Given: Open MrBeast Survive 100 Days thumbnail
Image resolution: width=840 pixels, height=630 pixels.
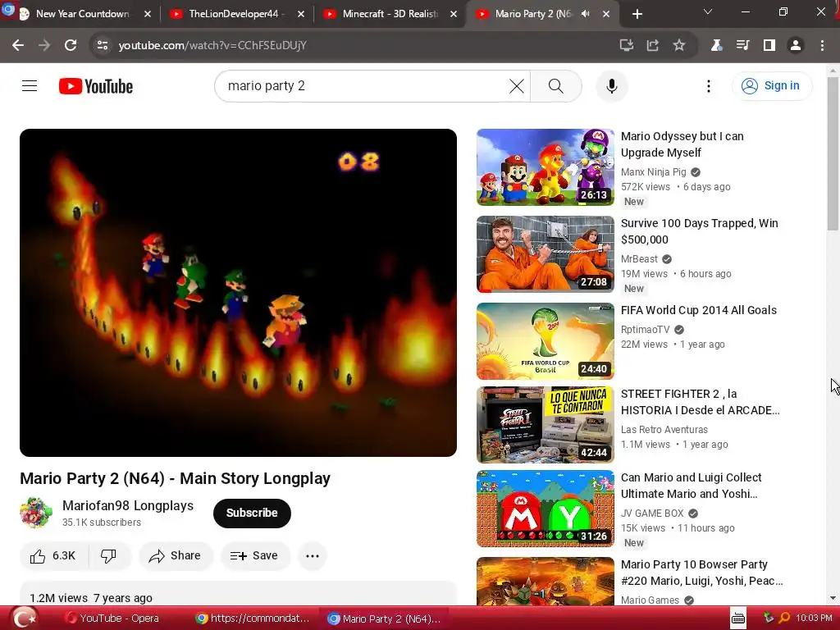Looking at the screenshot, I should (x=546, y=254).
